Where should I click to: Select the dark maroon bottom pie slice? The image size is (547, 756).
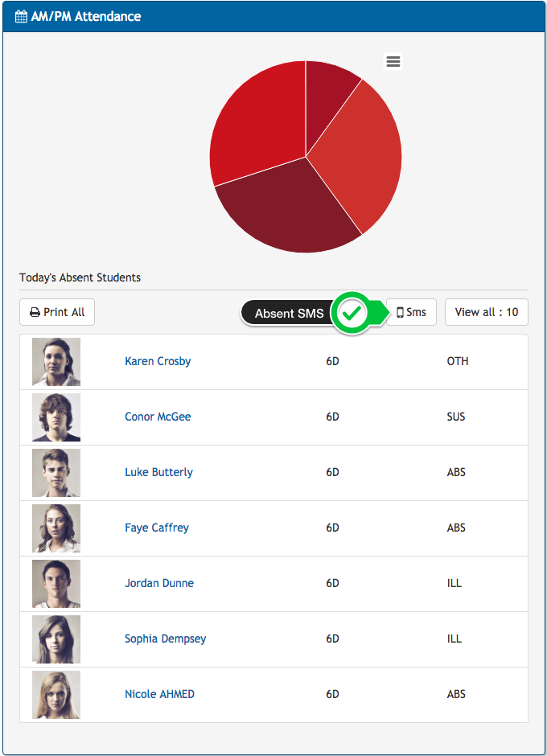pyautogui.click(x=282, y=209)
